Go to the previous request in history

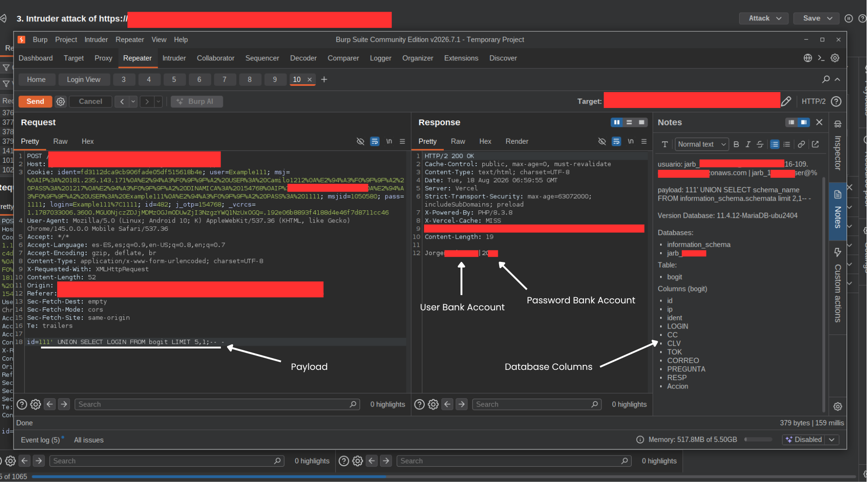pyautogui.click(x=122, y=101)
